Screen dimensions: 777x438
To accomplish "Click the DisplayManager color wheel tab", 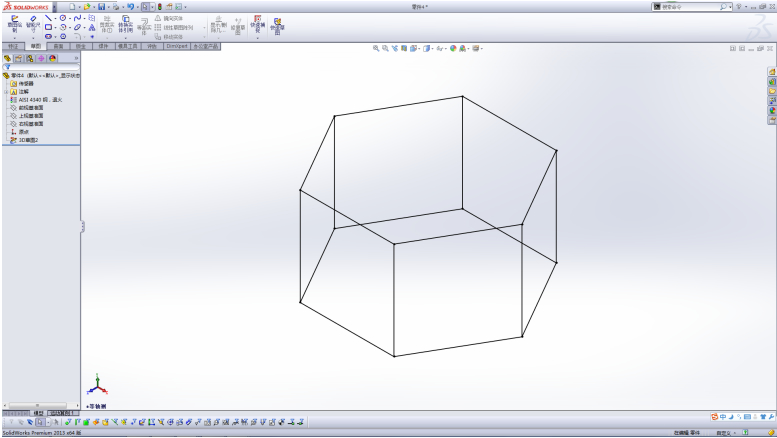I will (x=53, y=58).
